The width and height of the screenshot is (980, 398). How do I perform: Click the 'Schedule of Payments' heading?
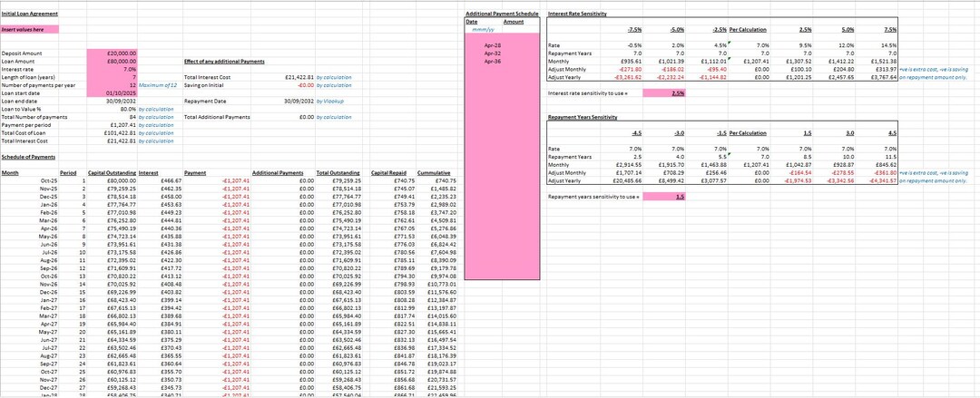[x=28, y=157]
